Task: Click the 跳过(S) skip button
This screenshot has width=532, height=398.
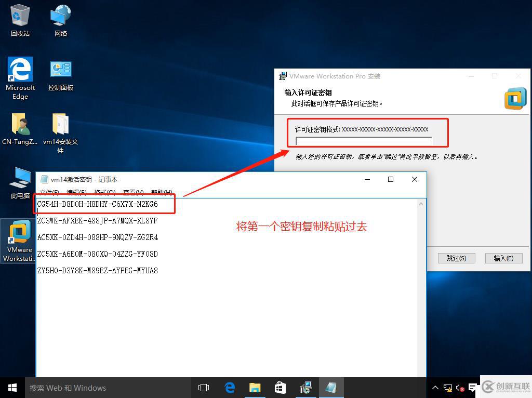Action: 456,258
